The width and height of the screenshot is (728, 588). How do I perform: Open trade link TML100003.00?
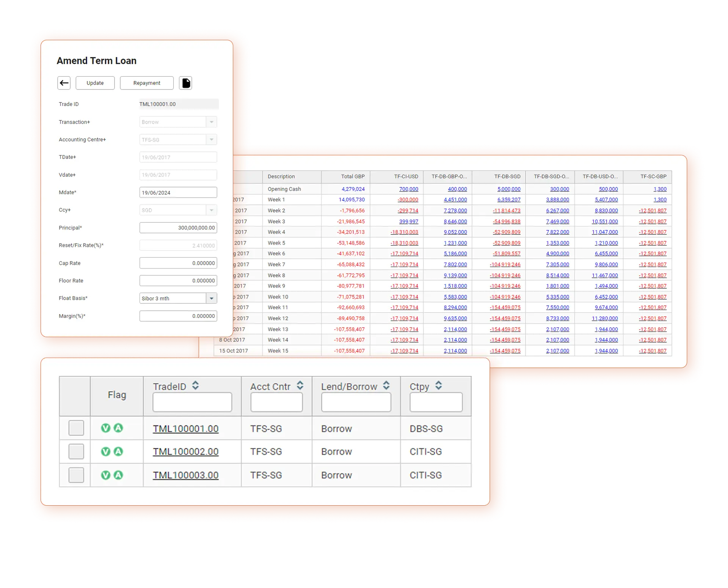tap(186, 475)
